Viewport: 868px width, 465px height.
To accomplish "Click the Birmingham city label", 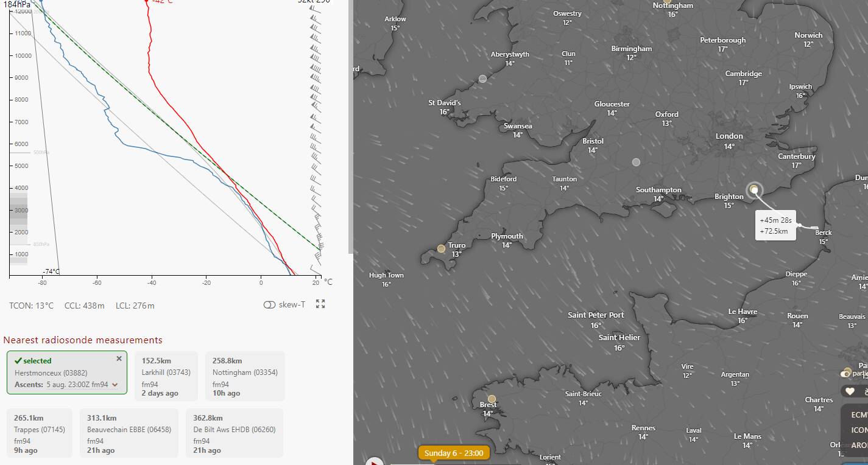I will point(632,48).
